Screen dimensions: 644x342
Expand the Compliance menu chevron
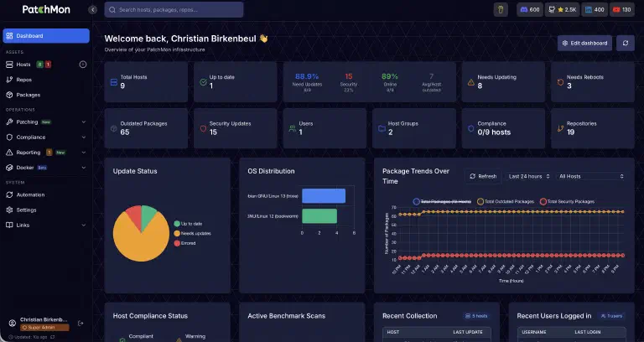[83, 137]
